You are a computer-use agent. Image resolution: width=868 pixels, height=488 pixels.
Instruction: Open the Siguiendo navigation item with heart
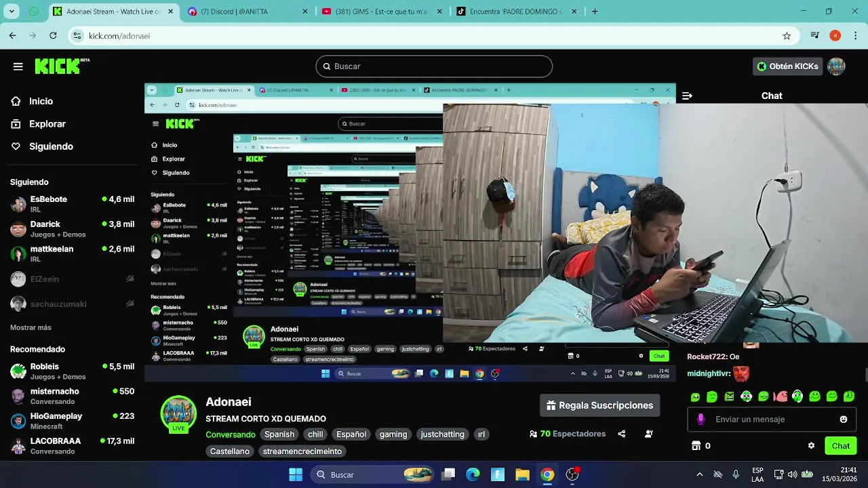[51, 146]
